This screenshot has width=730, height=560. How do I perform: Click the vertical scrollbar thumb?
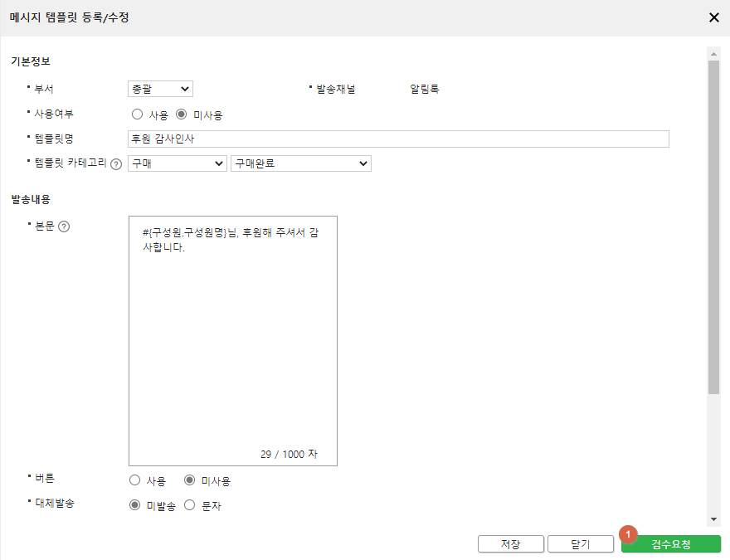click(713, 227)
